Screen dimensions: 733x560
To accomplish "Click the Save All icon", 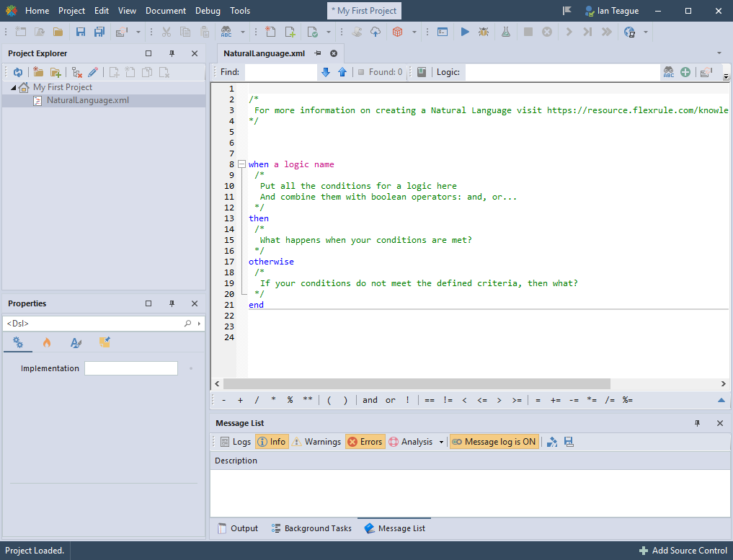I will click(99, 32).
